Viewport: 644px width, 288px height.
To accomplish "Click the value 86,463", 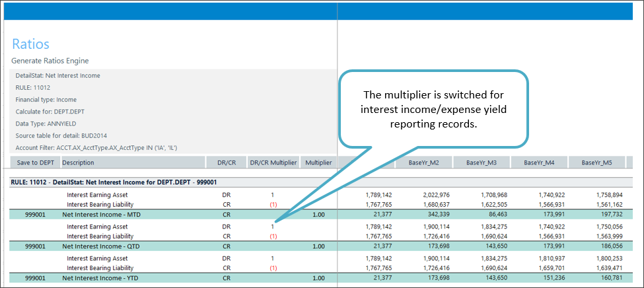I will 498,215.
